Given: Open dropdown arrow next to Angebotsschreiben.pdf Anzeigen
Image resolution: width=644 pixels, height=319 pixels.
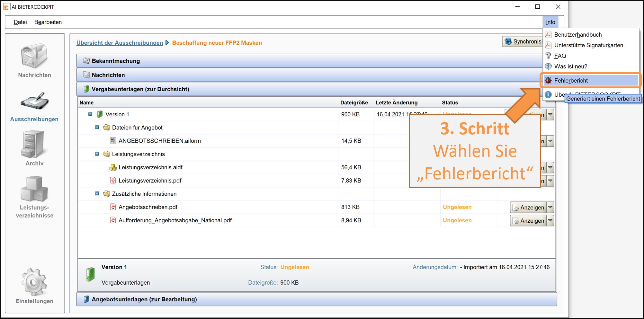Looking at the screenshot, I should (x=550, y=208).
